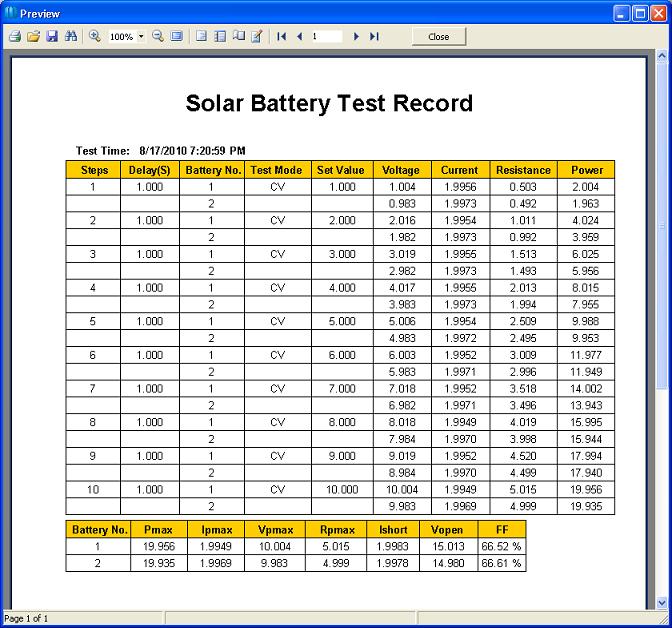Click the thumbnails list icon
Viewport: 672px width, 628px height.
pos(220,36)
